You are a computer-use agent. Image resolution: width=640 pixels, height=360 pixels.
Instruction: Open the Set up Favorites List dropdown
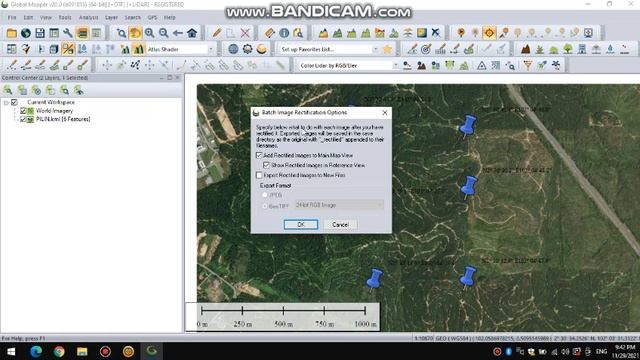pyautogui.click(x=375, y=49)
